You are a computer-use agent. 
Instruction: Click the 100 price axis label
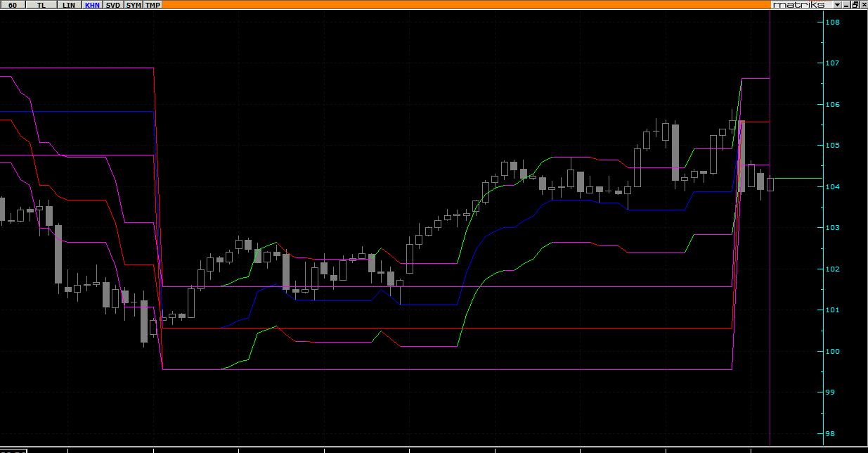pos(833,352)
